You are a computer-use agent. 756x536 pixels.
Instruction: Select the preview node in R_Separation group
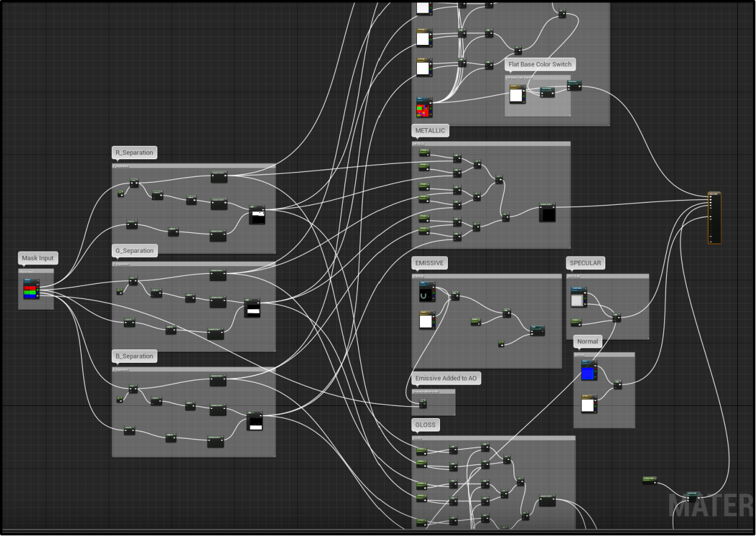(x=258, y=215)
